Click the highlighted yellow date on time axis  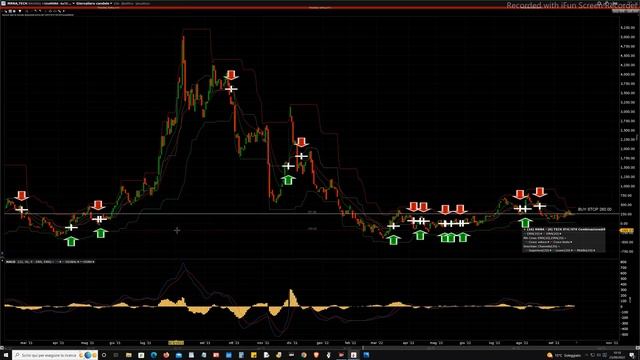point(176,343)
